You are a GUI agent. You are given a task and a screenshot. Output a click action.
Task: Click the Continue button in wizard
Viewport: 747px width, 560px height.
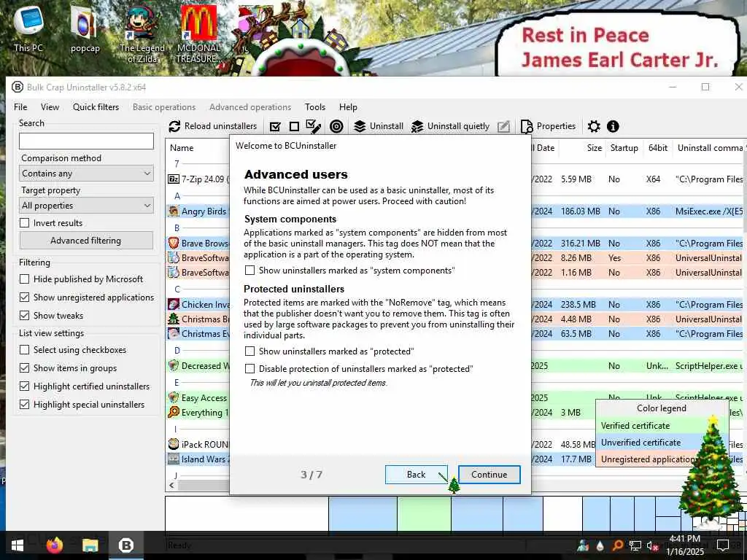[489, 474]
